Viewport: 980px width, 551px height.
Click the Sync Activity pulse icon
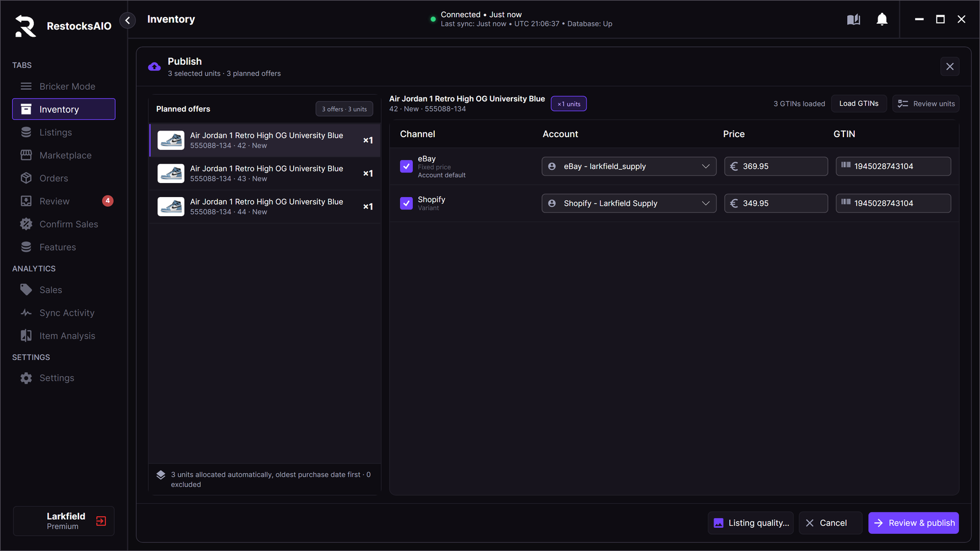pos(26,313)
